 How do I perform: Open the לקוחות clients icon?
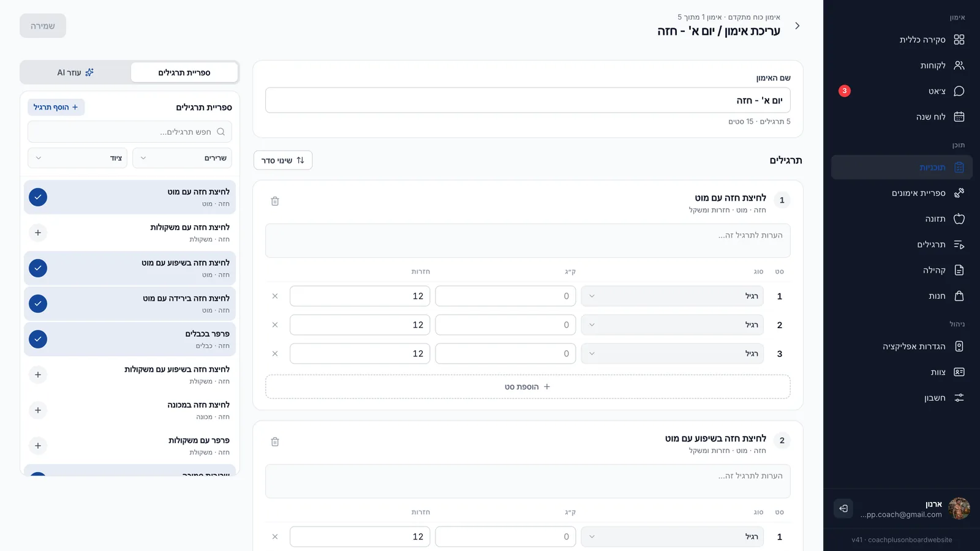959,66
